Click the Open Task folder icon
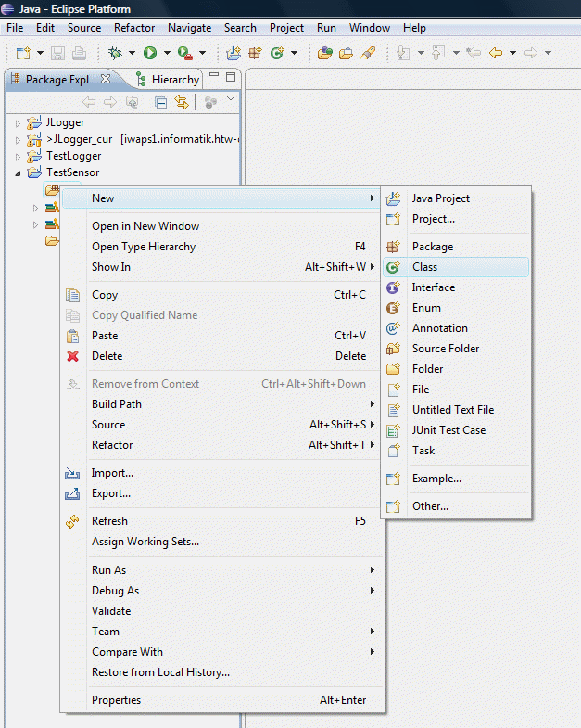The height and width of the screenshot is (728, 581). pyautogui.click(x=346, y=53)
